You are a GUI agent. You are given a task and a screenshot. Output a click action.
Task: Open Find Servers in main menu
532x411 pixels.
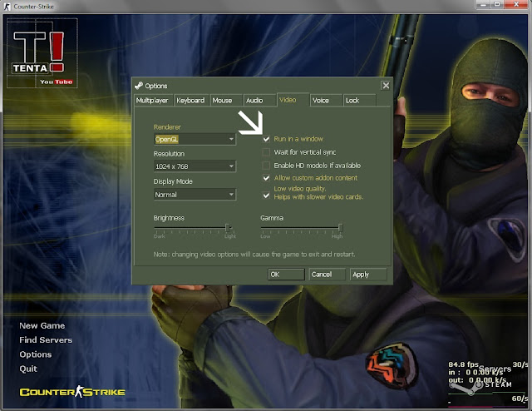[46, 339]
